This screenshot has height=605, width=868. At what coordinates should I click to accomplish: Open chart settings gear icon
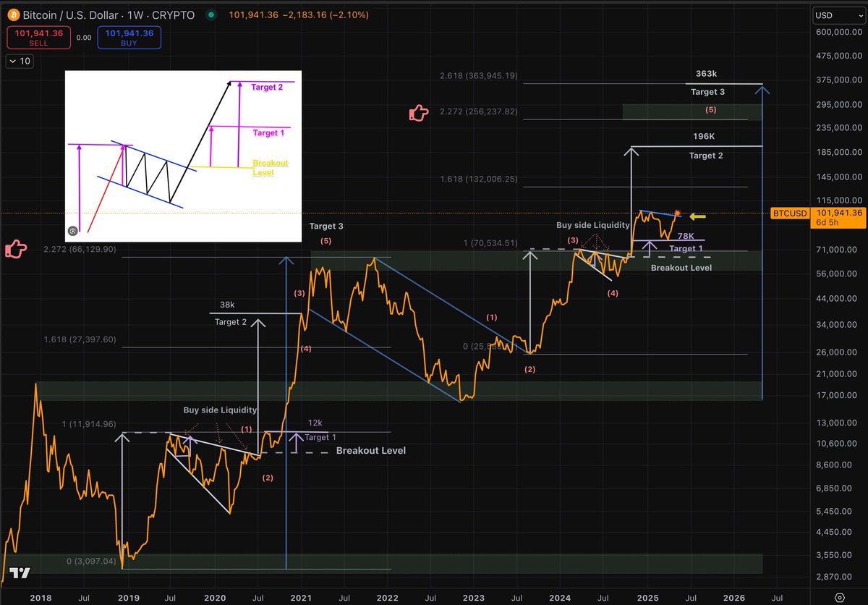point(839,598)
